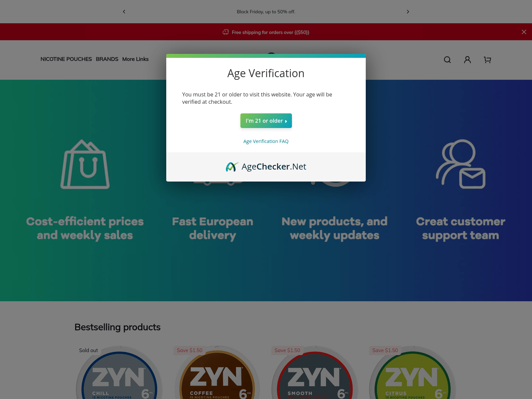Select the ZYN Coffee product image
Screen dimensions: 532x399
217,372
